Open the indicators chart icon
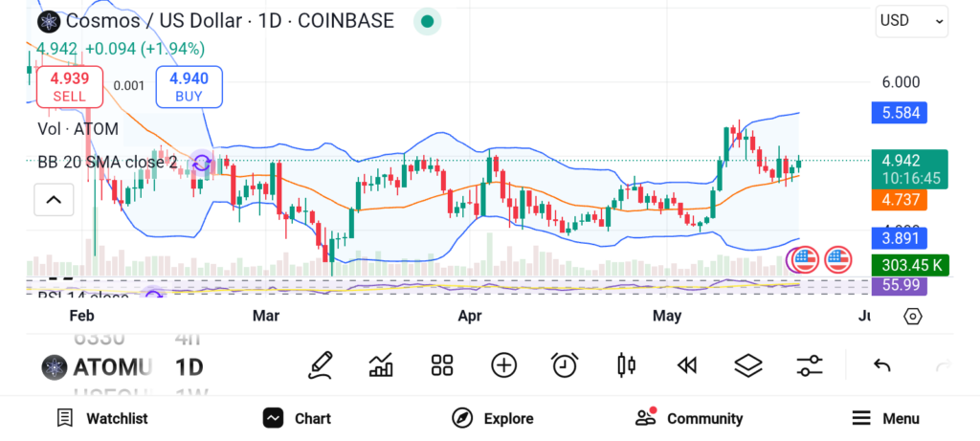The image size is (980, 441). (381, 365)
